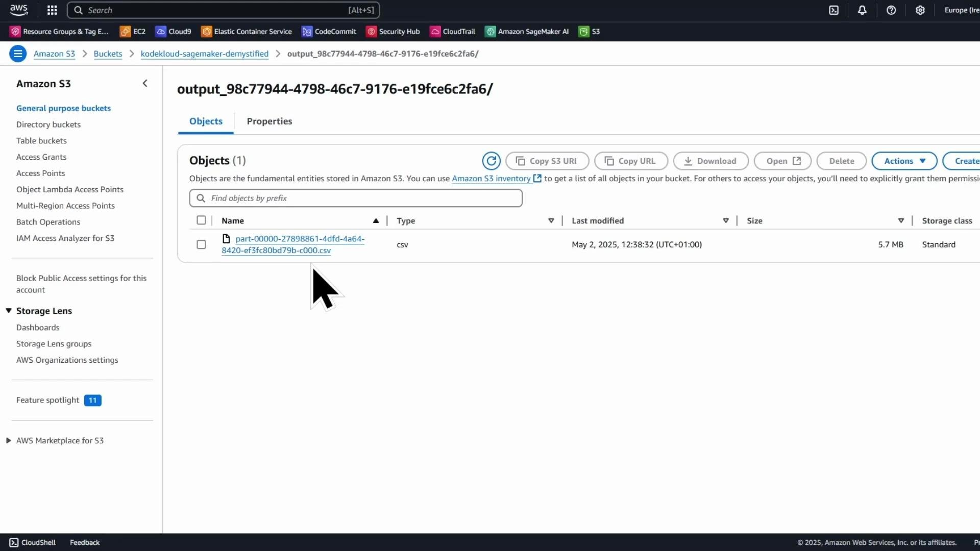Focus the top AWS Search box
The height and width of the screenshot is (551, 980).
pos(224,10)
